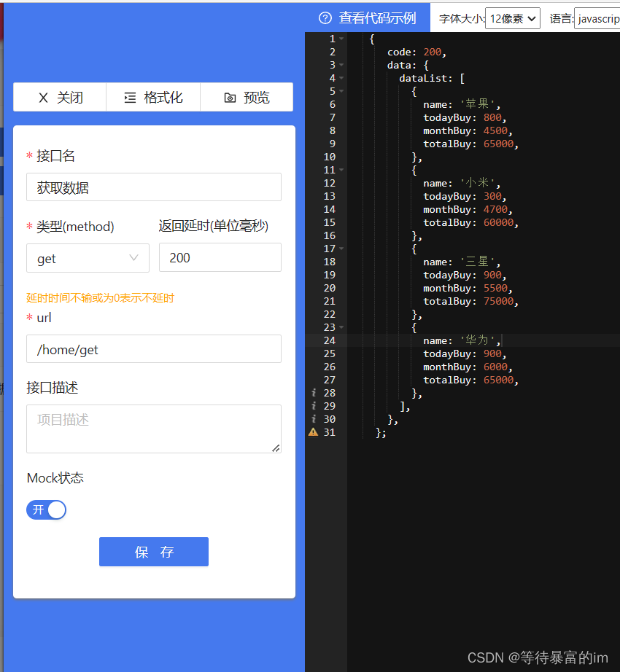Toggle the Mock状态 switch off
The height and width of the screenshot is (672, 620).
coord(46,509)
